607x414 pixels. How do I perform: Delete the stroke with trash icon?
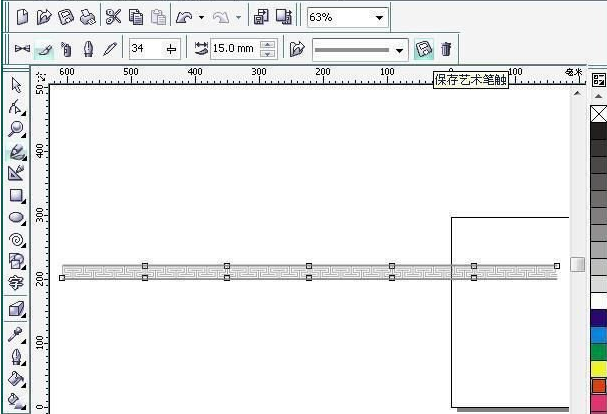(446, 49)
